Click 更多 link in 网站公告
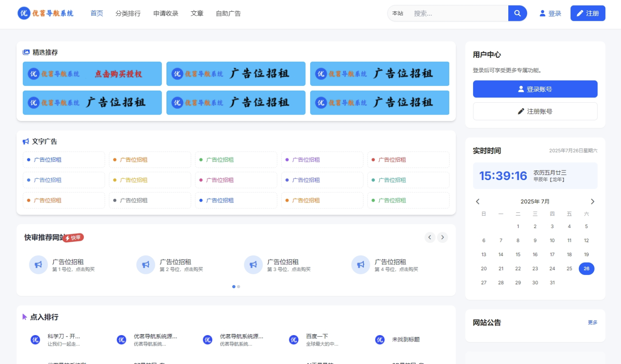This screenshot has height=364, width=621. coord(593,322)
